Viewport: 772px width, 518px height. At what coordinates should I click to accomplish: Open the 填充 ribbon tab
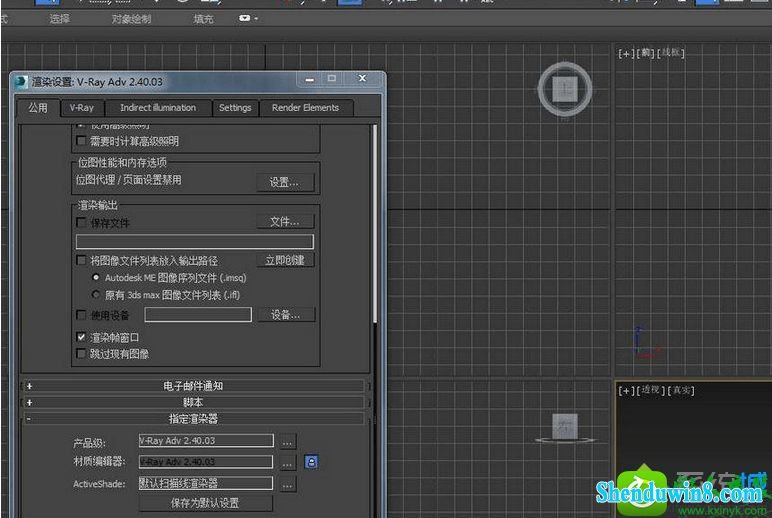tap(203, 19)
